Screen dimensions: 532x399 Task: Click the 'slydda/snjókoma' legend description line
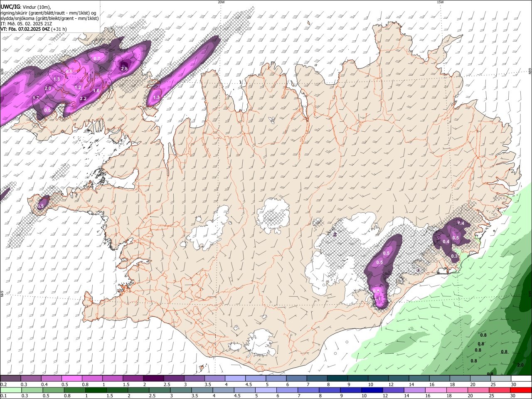[49, 18]
